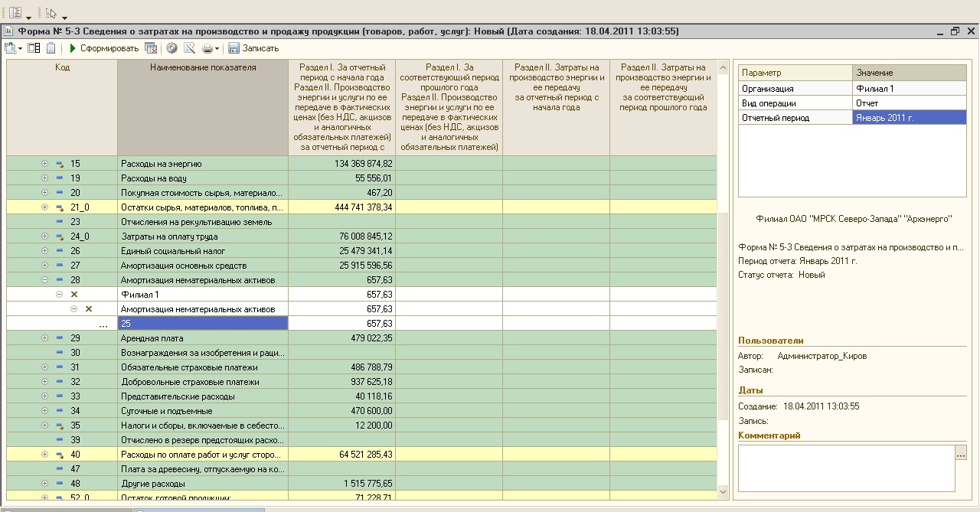Viewport: 980px width, 512px height.
Task: Click the Сформировать button in the toolbar
Action: click(103, 48)
